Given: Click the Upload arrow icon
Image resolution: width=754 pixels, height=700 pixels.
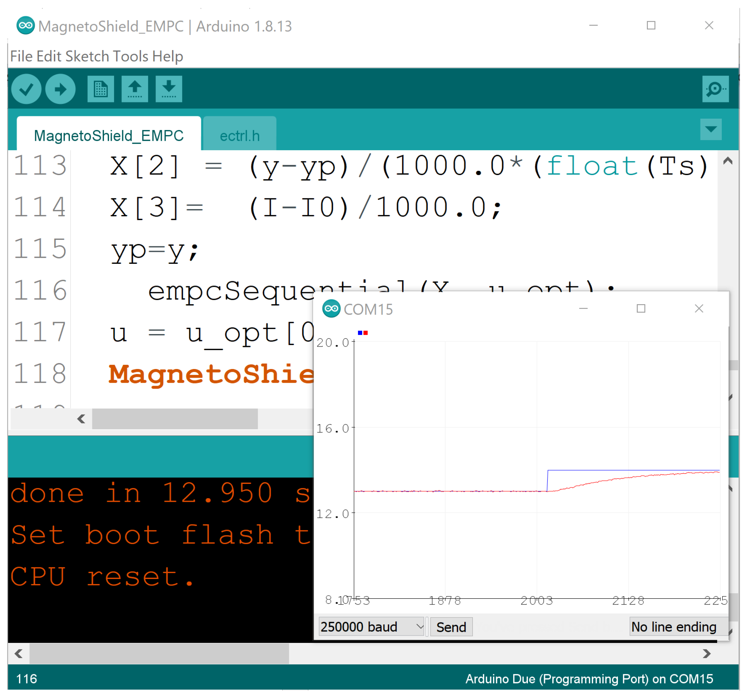Looking at the screenshot, I should pos(60,89).
